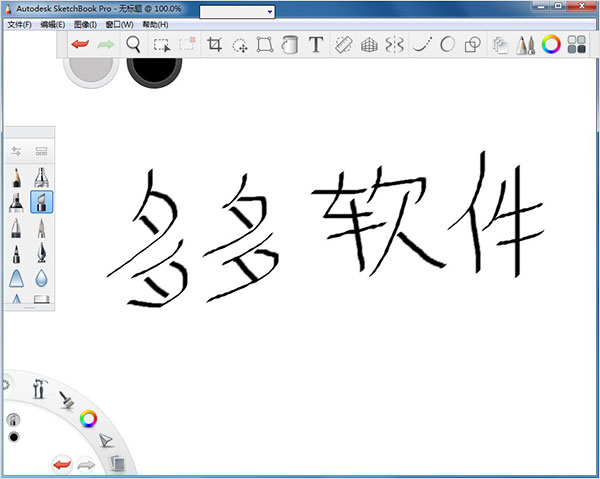Image resolution: width=600 pixels, height=479 pixels.
Task: Choose the quick transform lasso tool
Action: coord(240,46)
